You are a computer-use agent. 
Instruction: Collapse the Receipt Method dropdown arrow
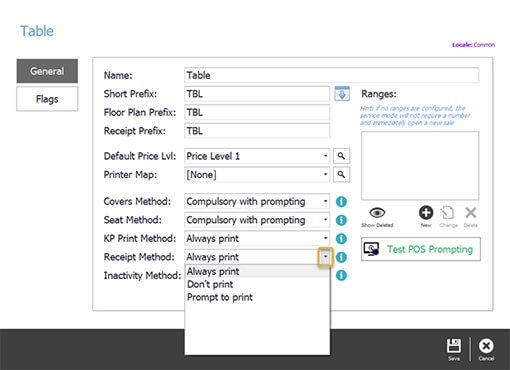325,257
